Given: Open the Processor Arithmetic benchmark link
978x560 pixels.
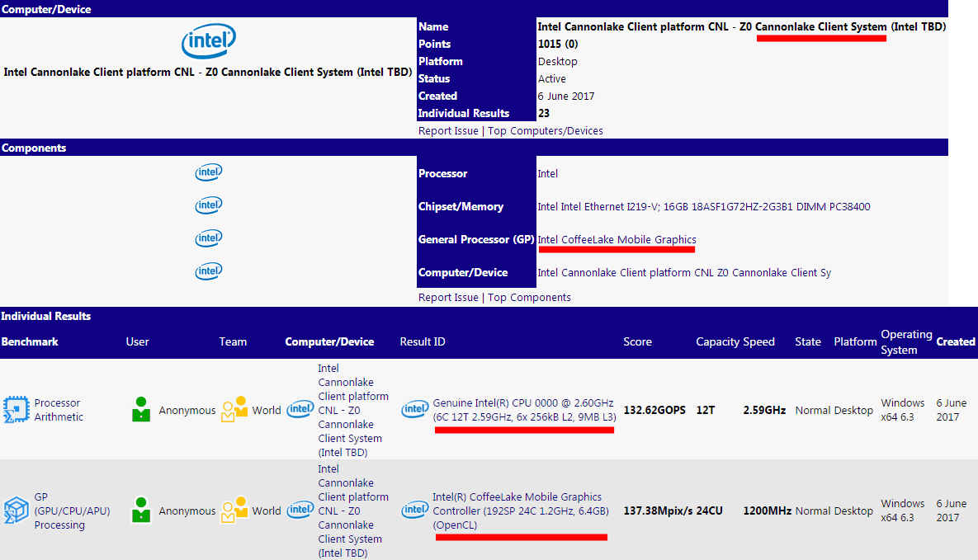Looking at the screenshot, I should click(x=57, y=410).
